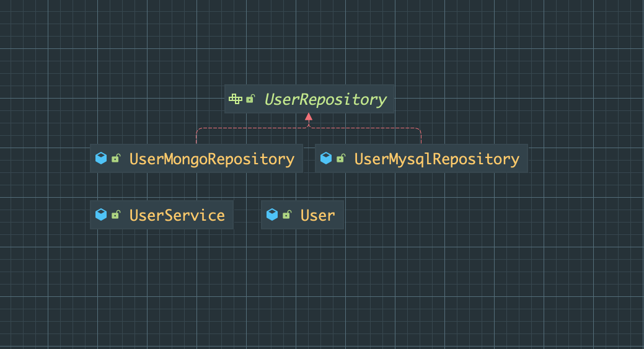
Task: Click the UserMysqlRepository blue class icon
Action: tap(326, 159)
